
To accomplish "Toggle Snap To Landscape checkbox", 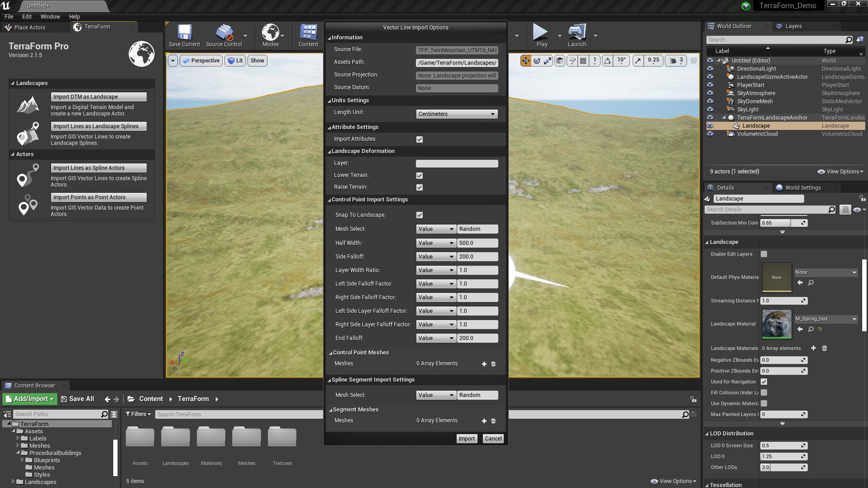I will point(420,215).
